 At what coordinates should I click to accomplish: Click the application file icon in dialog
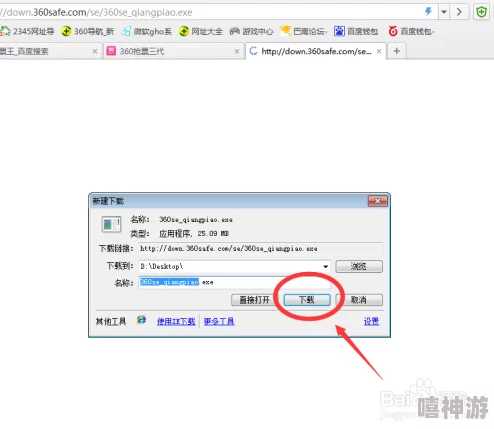[111, 224]
